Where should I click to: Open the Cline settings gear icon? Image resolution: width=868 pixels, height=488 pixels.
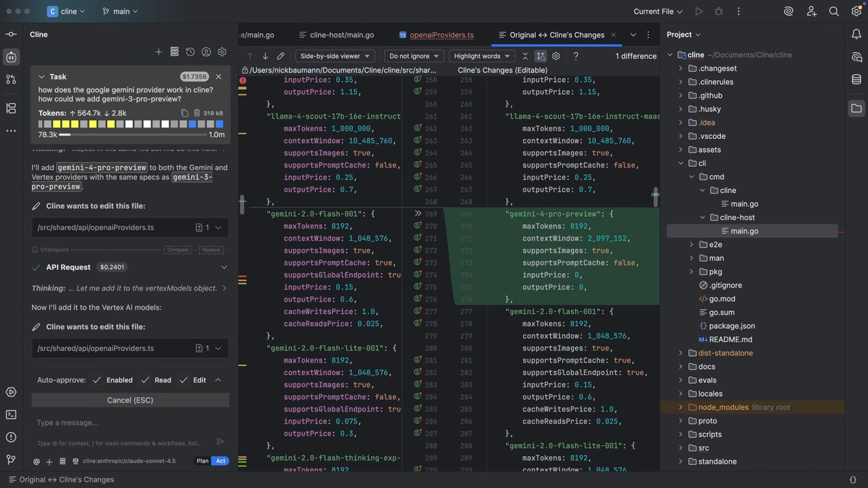[222, 52]
